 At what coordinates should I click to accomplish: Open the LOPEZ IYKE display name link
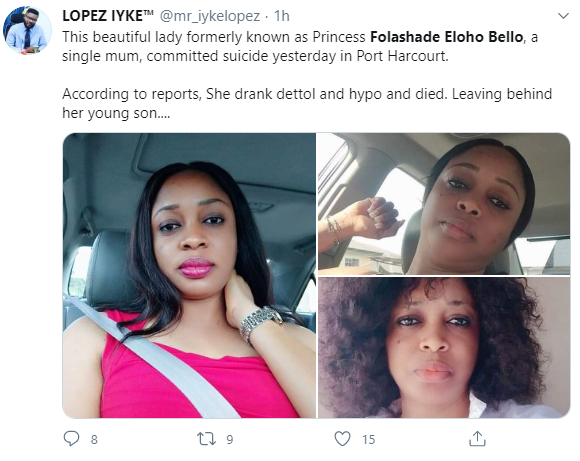click(x=108, y=16)
